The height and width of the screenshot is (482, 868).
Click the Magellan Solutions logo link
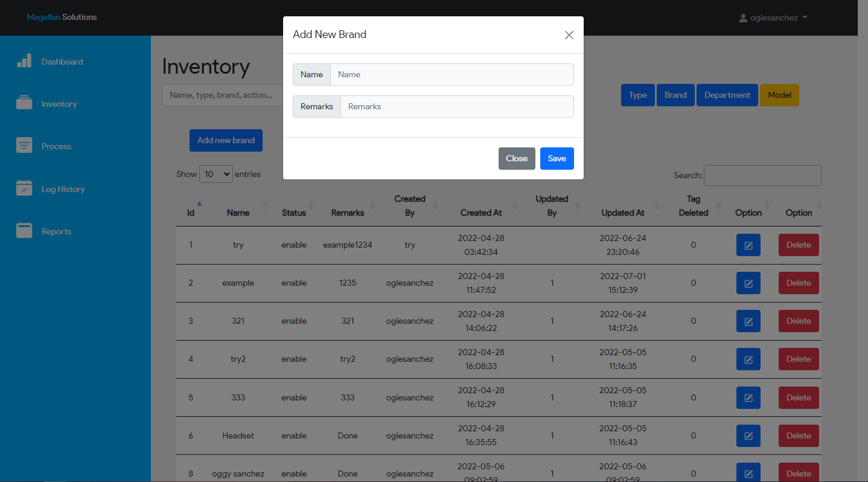(62, 17)
